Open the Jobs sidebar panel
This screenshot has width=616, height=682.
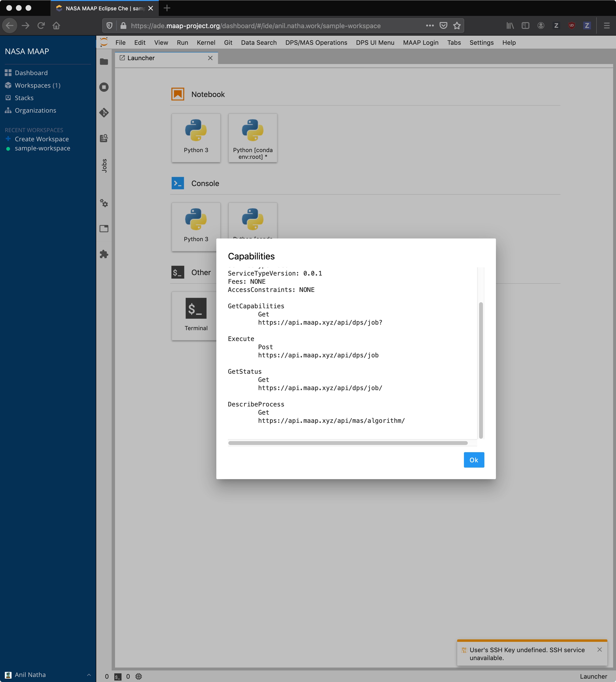point(104,165)
